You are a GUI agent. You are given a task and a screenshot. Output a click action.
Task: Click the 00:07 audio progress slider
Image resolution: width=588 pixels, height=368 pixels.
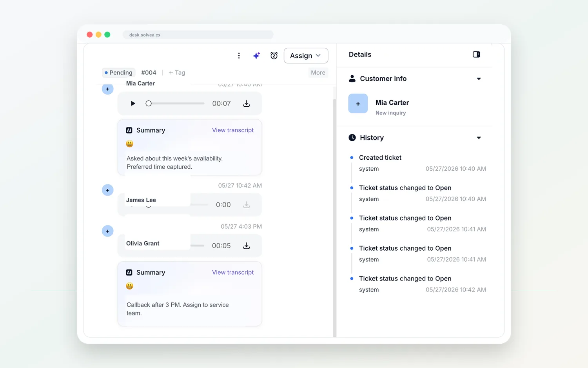pos(175,104)
